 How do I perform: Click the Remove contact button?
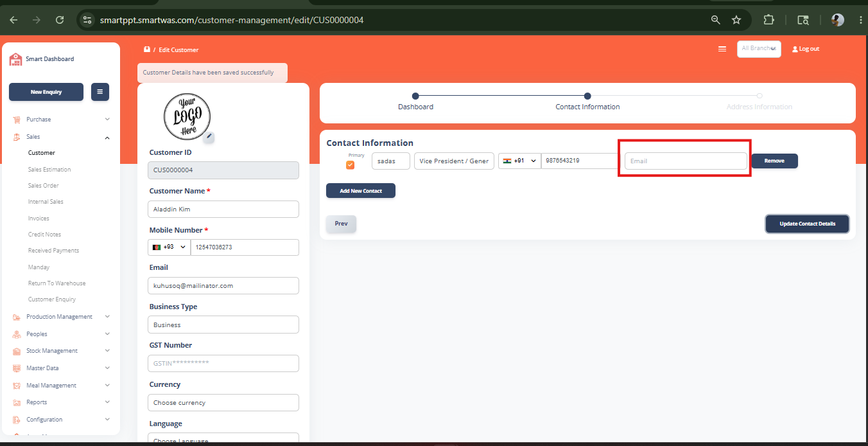[x=774, y=161]
